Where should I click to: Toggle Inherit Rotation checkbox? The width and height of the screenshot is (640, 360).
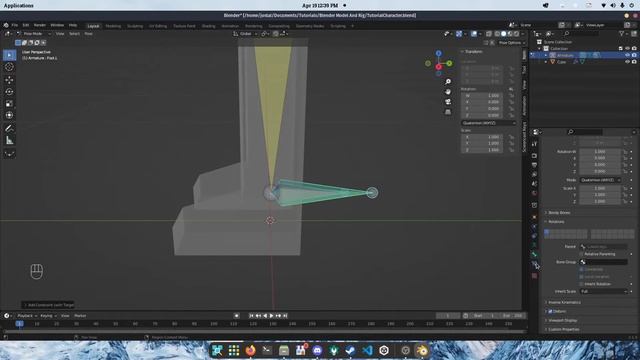click(x=582, y=284)
